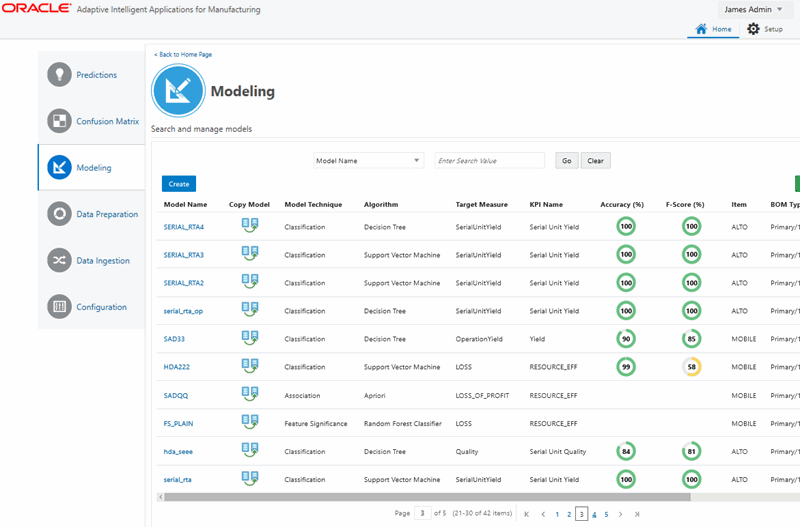Open Data Preparation menu item
This screenshot has height=527, width=800.
point(107,214)
